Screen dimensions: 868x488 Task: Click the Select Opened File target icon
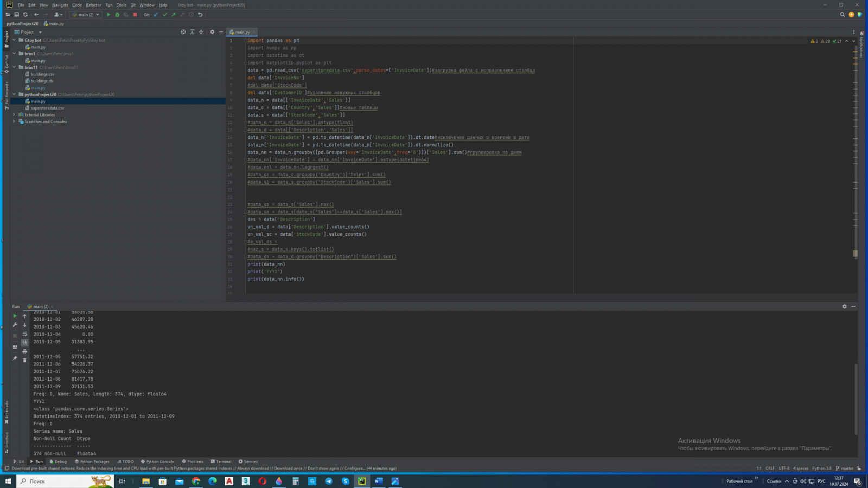point(183,32)
